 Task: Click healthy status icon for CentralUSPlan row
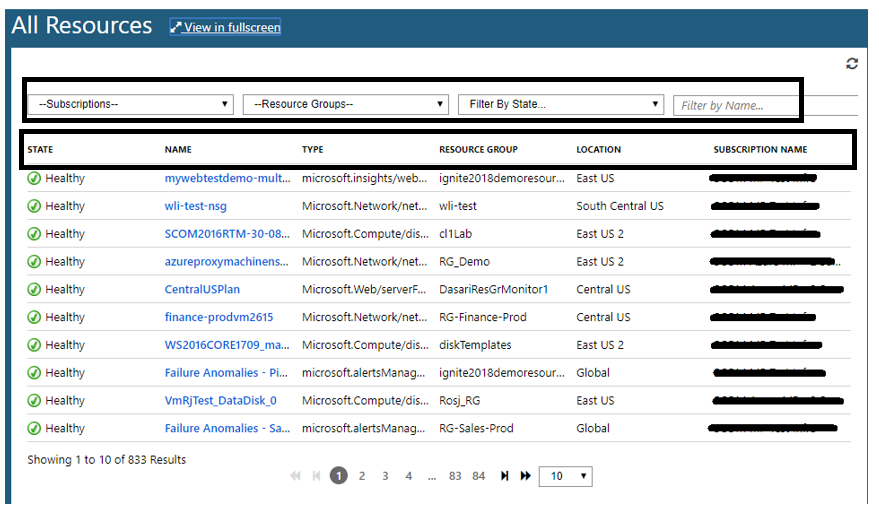tap(34, 289)
